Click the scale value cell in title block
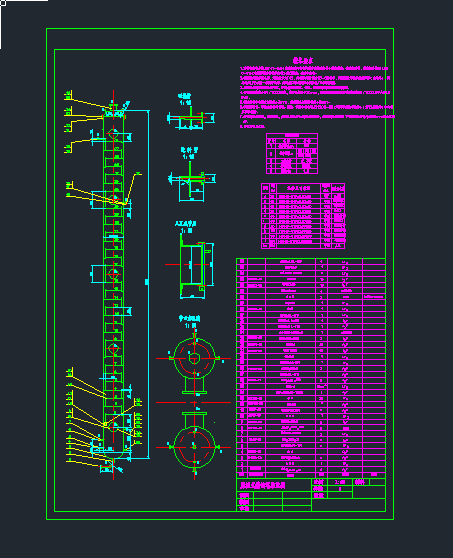453x558 pixels. 340,482
